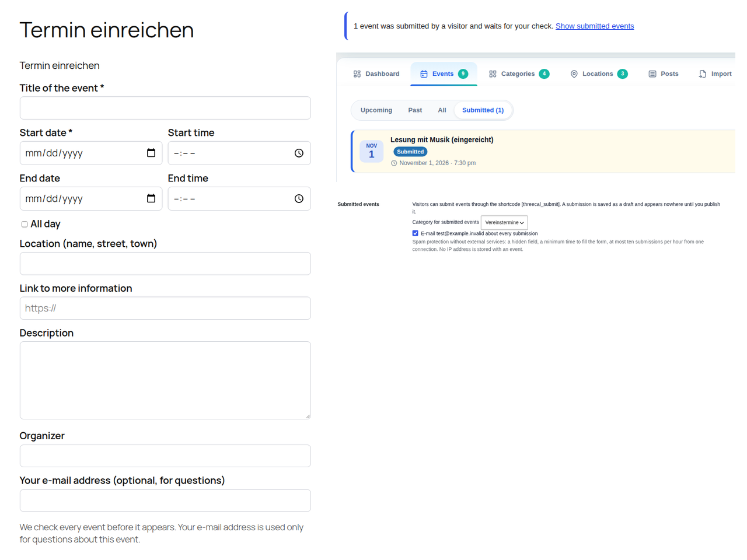This screenshot has width=747, height=560.
Task: Focus the Title of the event field
Action: (165, 108)
